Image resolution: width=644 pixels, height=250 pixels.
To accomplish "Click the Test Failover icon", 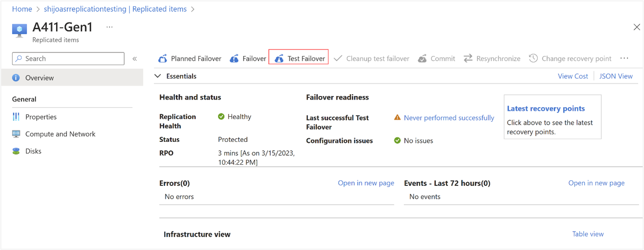I will pyautogui.click(x=279, y=59).
